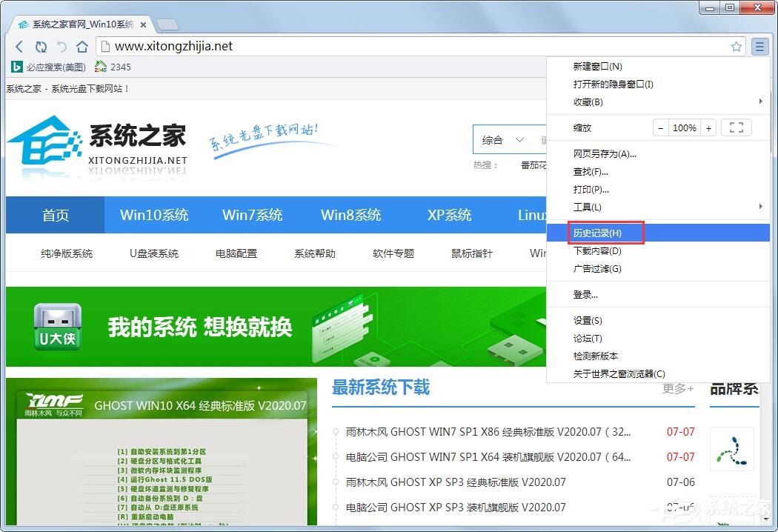Switch to the Win10系统 navigation tab

154,215
